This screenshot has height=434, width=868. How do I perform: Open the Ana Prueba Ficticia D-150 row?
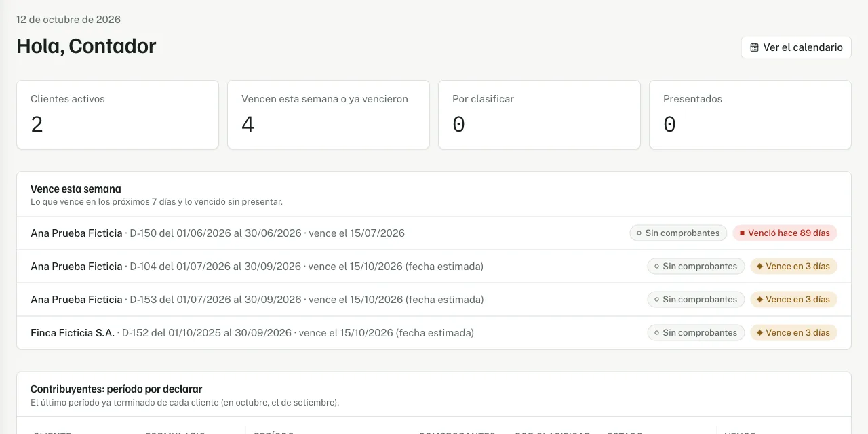tap(434, 233)
